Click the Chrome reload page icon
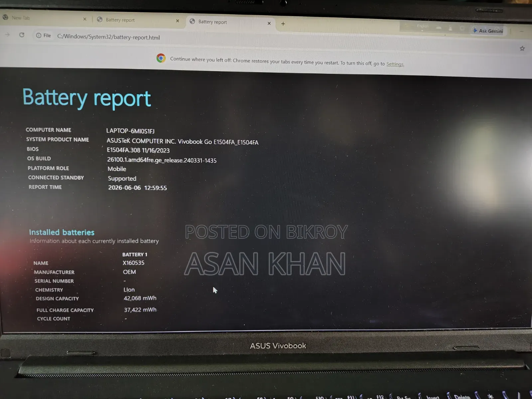532x399 pixels. click(22, 35)
